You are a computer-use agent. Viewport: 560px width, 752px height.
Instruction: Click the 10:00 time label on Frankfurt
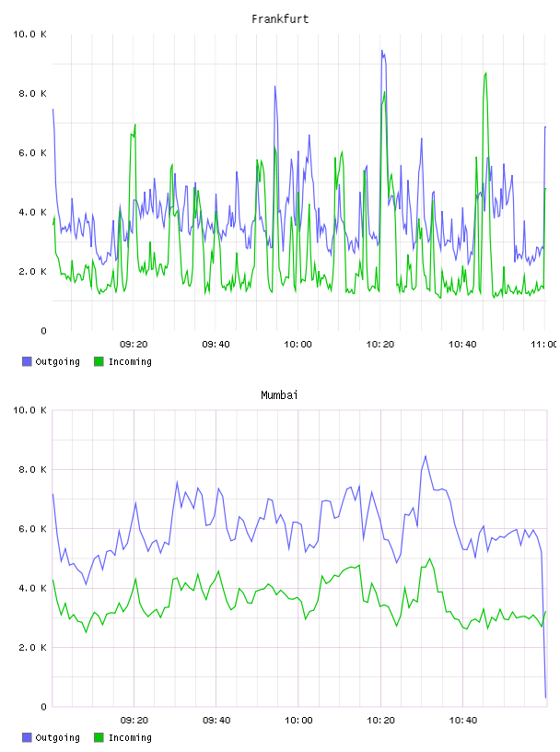(x=297, y=345)
